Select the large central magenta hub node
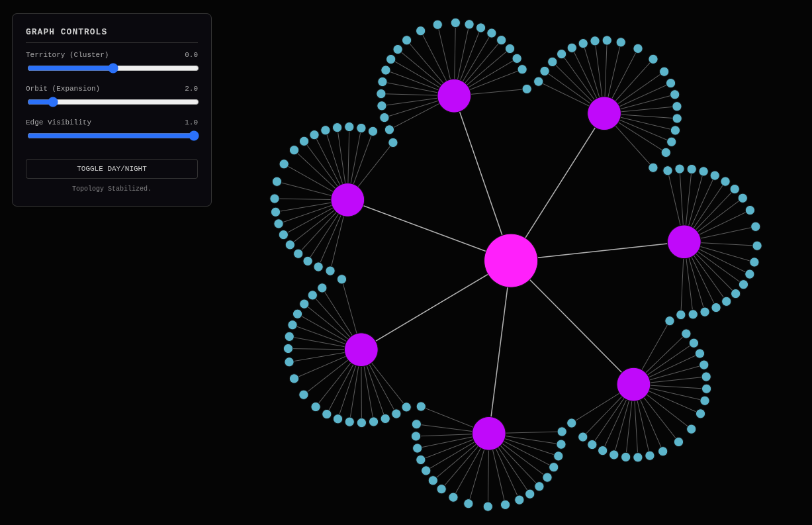Viewport: 812px width, 525px height. [x=510, y=262]
